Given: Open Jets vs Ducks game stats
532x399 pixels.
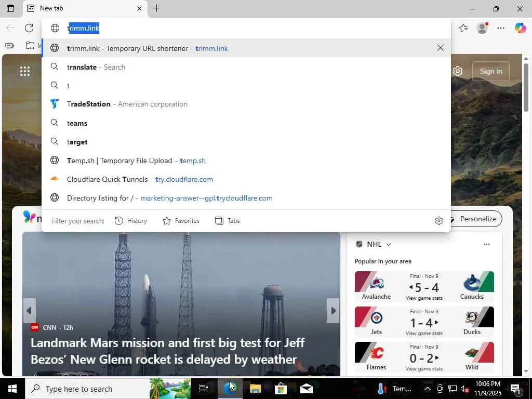Looking at the screenshot, I should point(424,334).
